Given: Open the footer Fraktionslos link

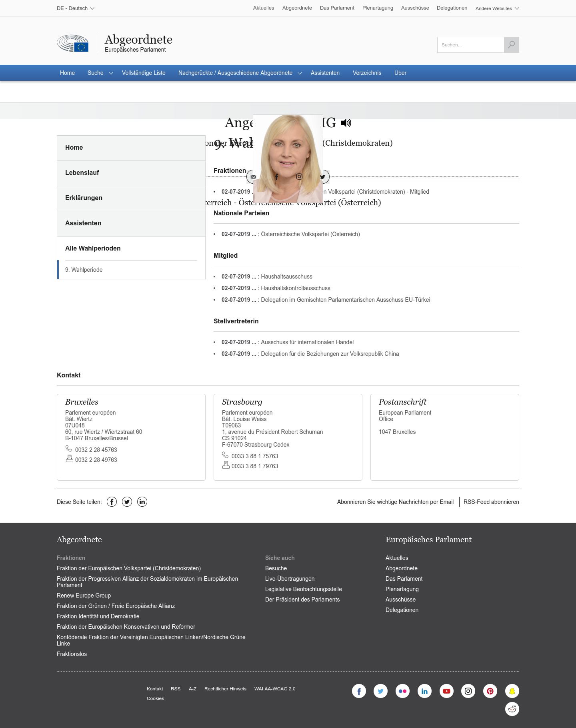Looking at the screenshot, I should click(x=72, y=654).
